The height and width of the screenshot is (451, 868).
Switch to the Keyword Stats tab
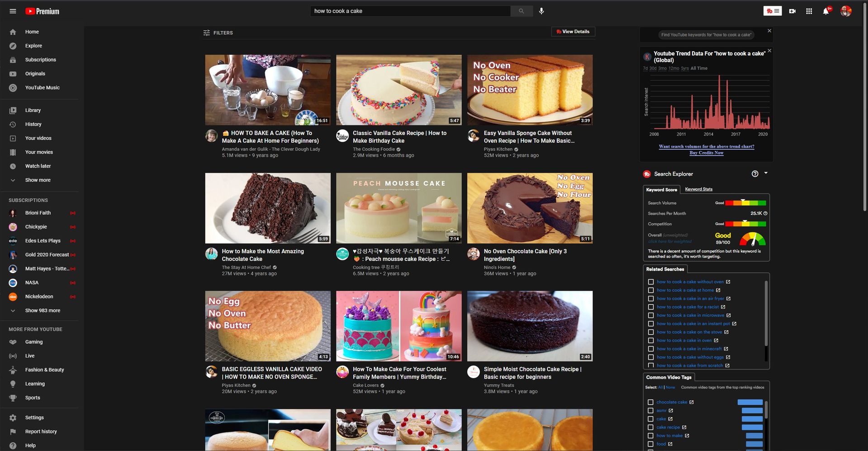click(698, 189)
